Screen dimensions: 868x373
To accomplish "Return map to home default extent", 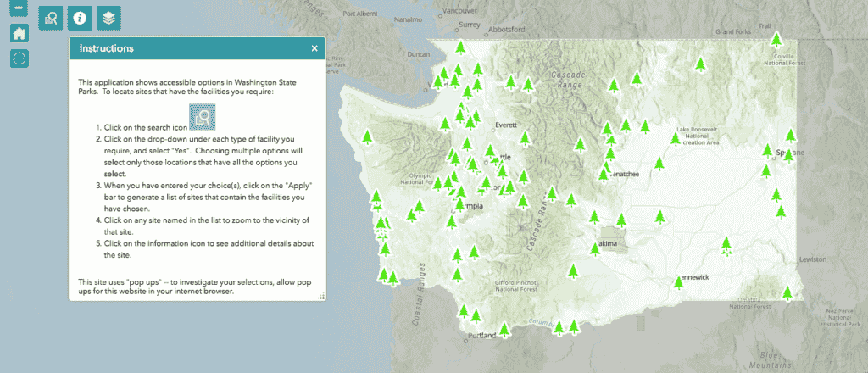I will [x=19, y=33].
